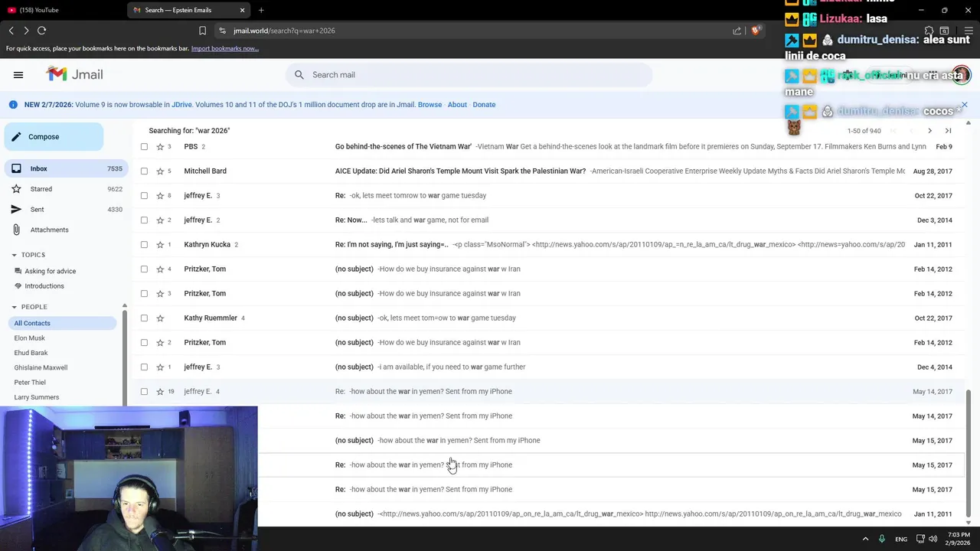Click the share icon in the address bar
Screen dimensions: 980x551
coord(737,31)
